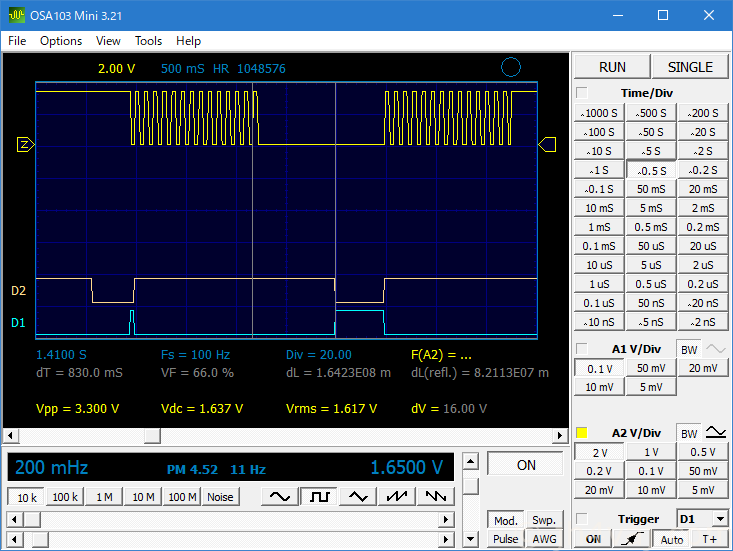Viewport: 733px width, 551px height.
Task: Click the 2.00 V scale label
Action: pos(116,69)
